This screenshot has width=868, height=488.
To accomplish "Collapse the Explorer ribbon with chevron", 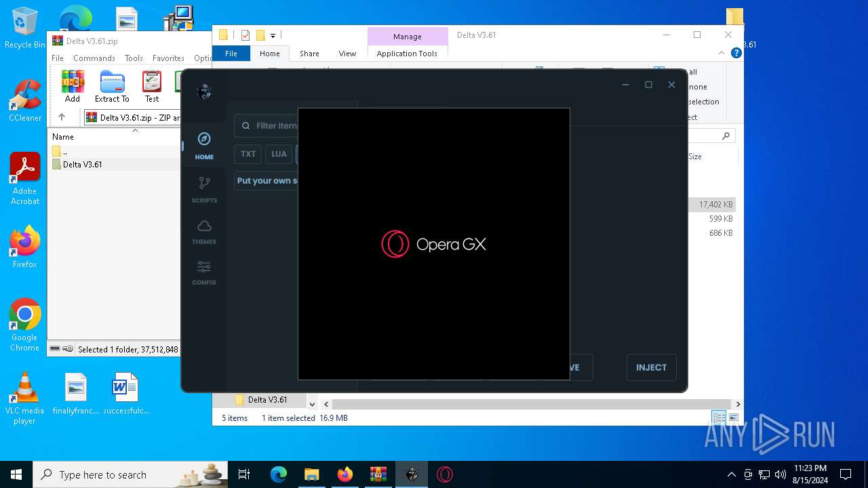I will 722,54.
